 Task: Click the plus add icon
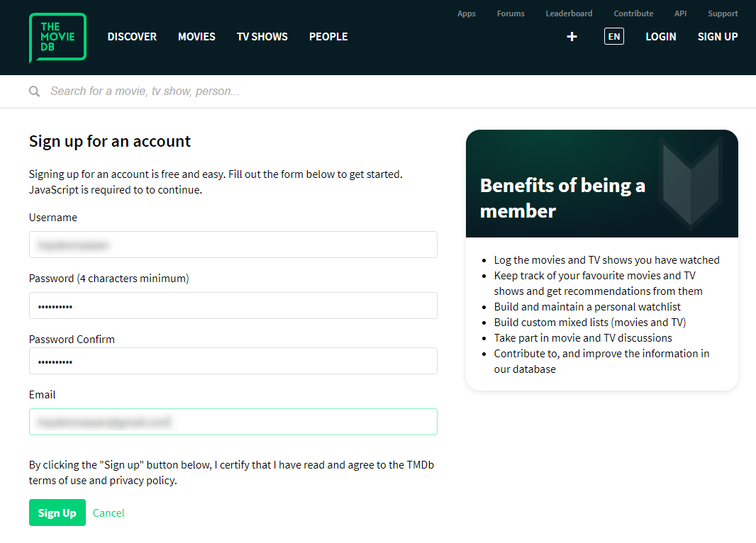[572, 37]
